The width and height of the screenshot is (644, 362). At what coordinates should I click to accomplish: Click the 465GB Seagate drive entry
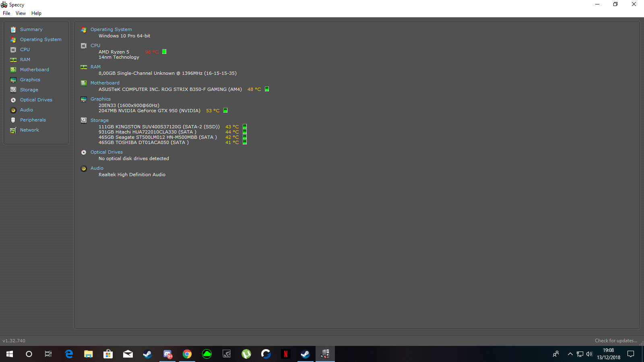158,137
